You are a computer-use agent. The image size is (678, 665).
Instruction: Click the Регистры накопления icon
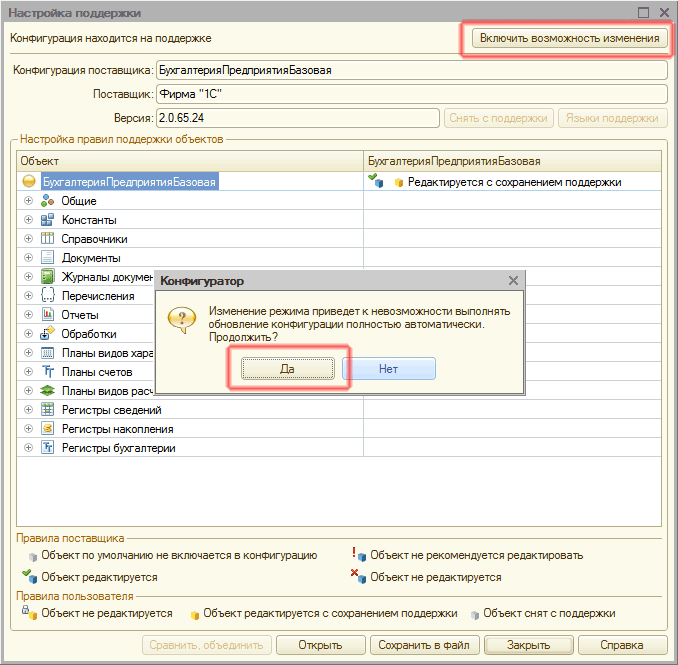pos(47,429)
